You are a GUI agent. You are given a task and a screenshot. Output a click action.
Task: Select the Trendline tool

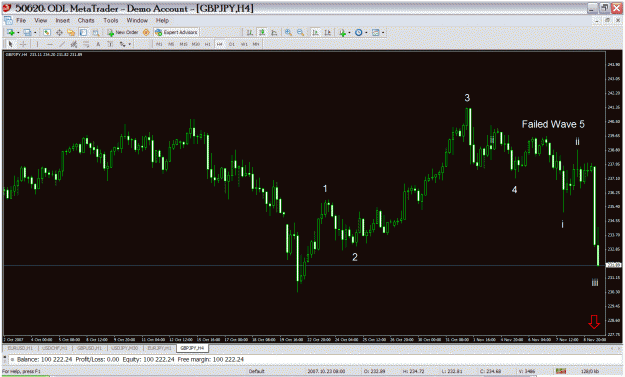coord(62,44)
